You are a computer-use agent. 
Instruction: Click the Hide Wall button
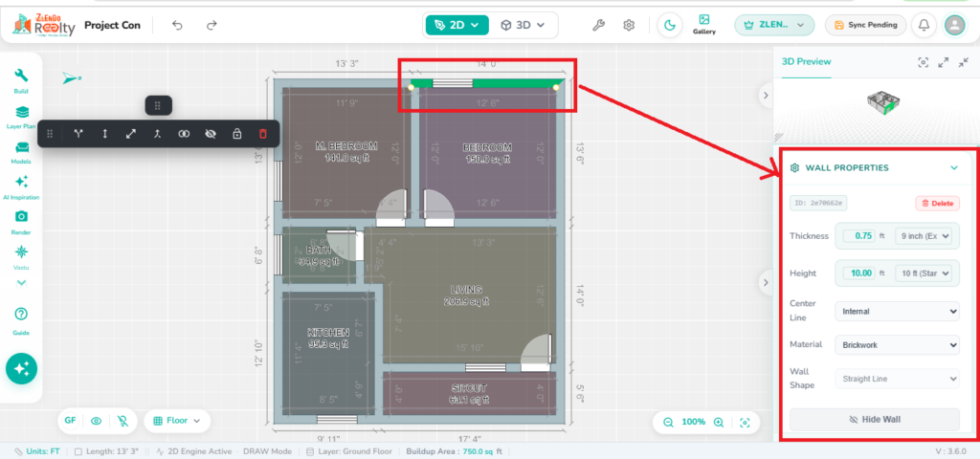tap(875, 419)
